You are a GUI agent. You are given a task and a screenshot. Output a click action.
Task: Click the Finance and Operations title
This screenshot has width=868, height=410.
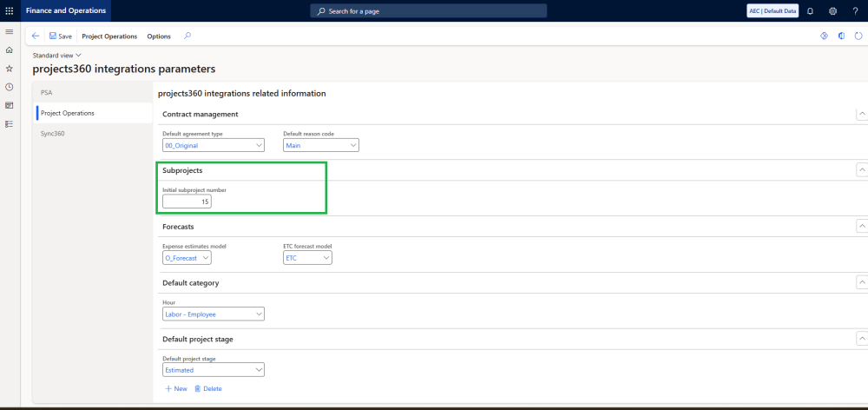66,11
